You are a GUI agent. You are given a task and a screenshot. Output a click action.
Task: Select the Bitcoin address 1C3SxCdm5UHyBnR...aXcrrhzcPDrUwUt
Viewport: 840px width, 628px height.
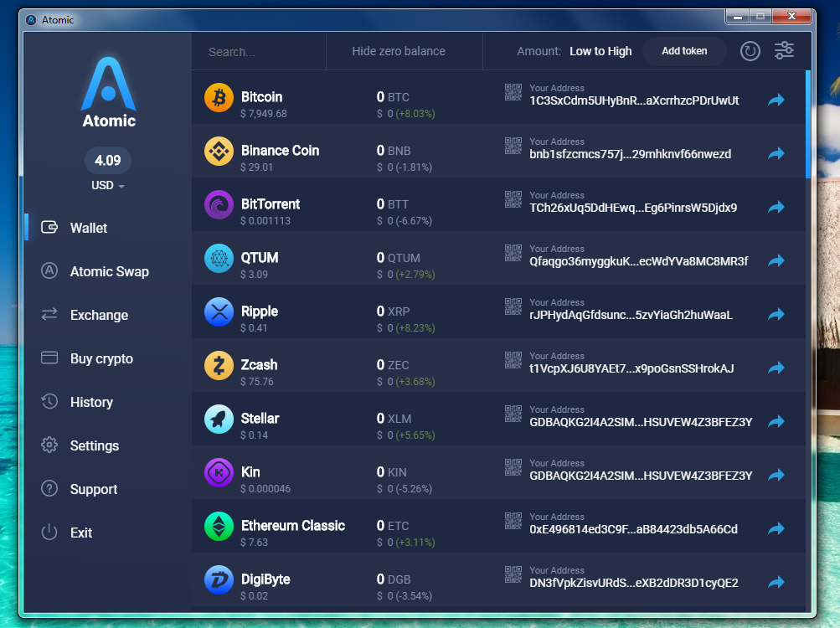[634, 100]
